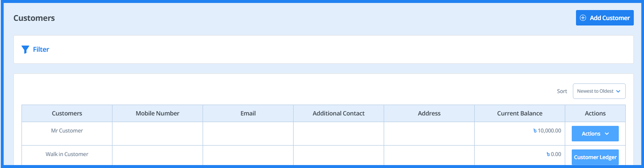Click the Actions column header
The height and width of the screenshot is (168, 644).
tap(595, 113)
